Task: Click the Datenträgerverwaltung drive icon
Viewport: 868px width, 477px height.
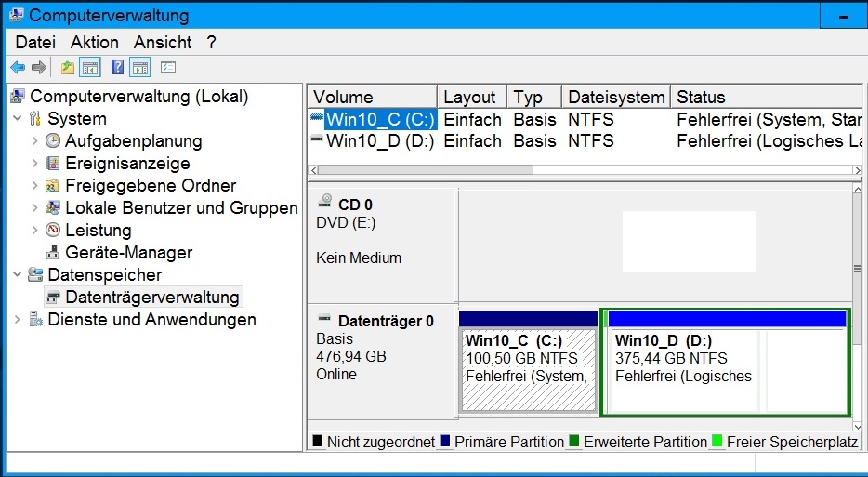Action: coord(53,298)
